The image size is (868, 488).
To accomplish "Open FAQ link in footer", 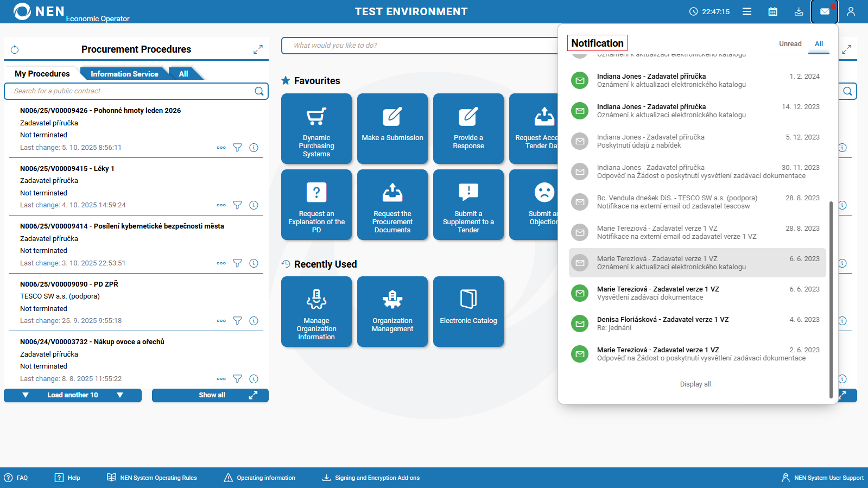I will (x=16, y=478).
